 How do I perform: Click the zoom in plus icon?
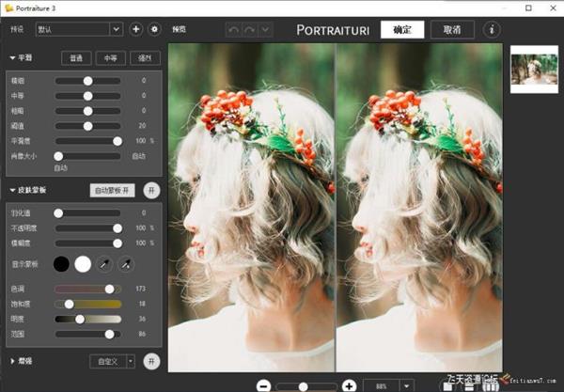click(349, 385)
